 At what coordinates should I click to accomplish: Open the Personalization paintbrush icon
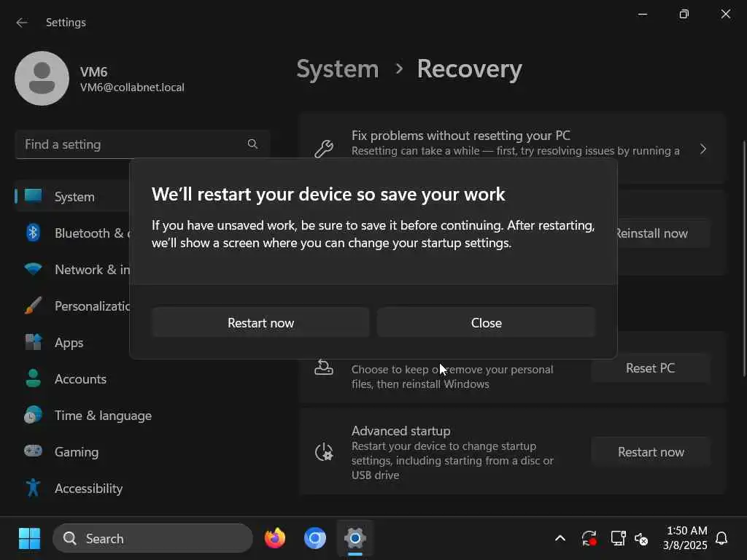[34, 306]
